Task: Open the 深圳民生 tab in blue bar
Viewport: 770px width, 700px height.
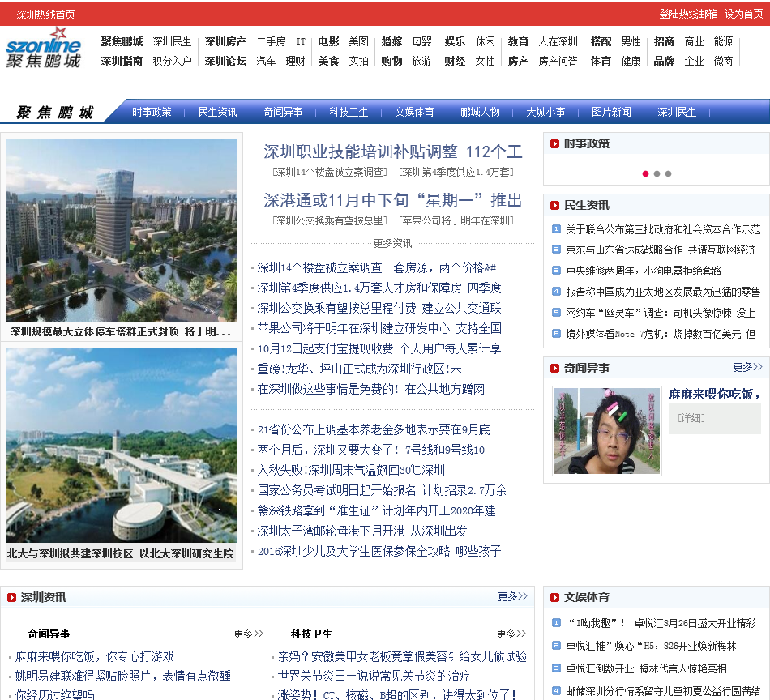Action: 677,112
